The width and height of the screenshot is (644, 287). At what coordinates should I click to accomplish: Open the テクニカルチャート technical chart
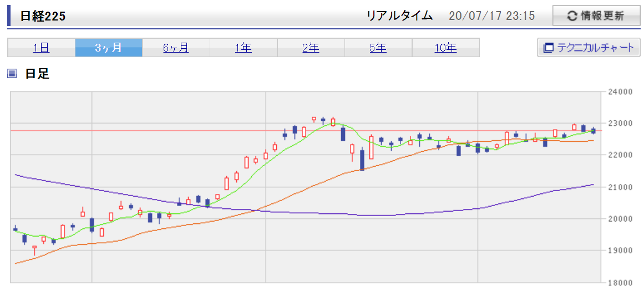pyautogui.click(x=589, y=48)
